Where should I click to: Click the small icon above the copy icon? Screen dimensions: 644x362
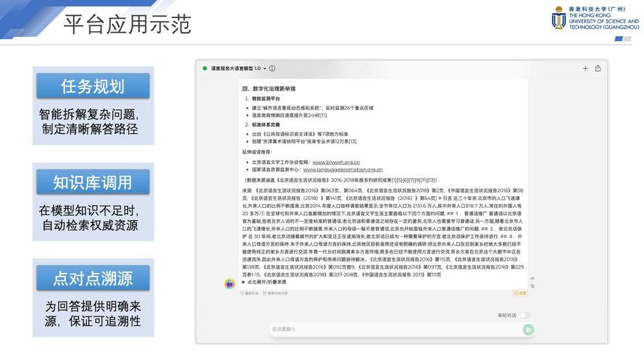click(x=532, y=279)
